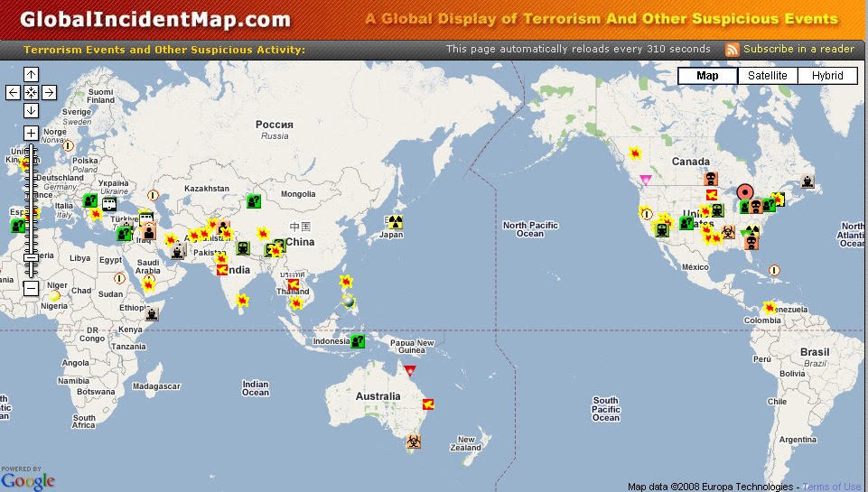Open the biohazard marker in the southern US
Image resolution: width=868 pixels, height=492 pixels.
(x=729, y=232)
